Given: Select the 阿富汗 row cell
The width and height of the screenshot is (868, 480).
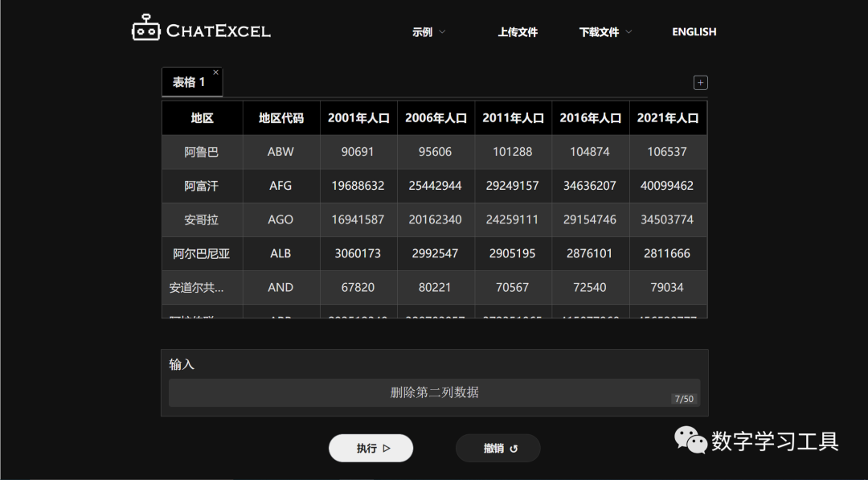Looking at the screenshot, I should click(x=201, y=186).
